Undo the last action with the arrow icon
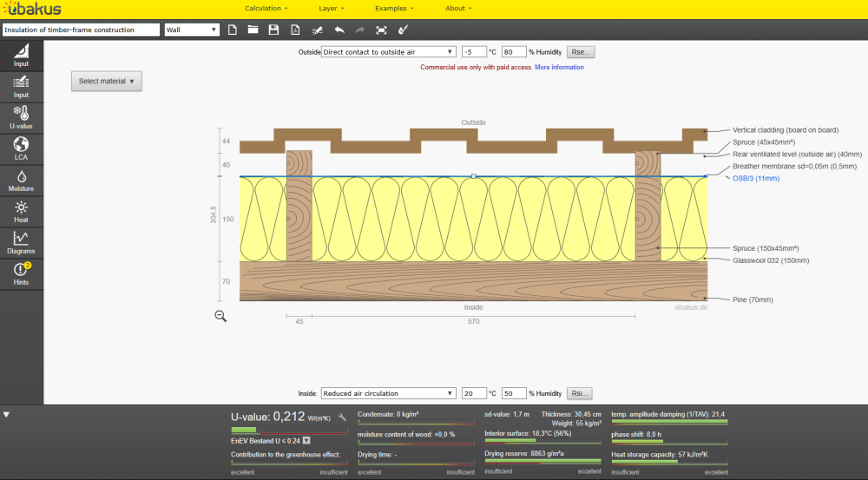 coord(339,30)
